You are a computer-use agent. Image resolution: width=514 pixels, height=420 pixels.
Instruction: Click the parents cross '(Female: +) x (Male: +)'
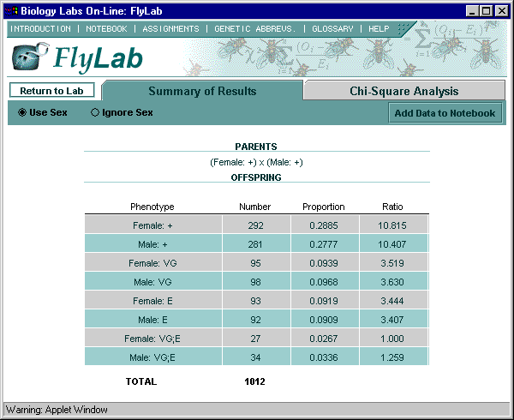(x=256, y=162)
